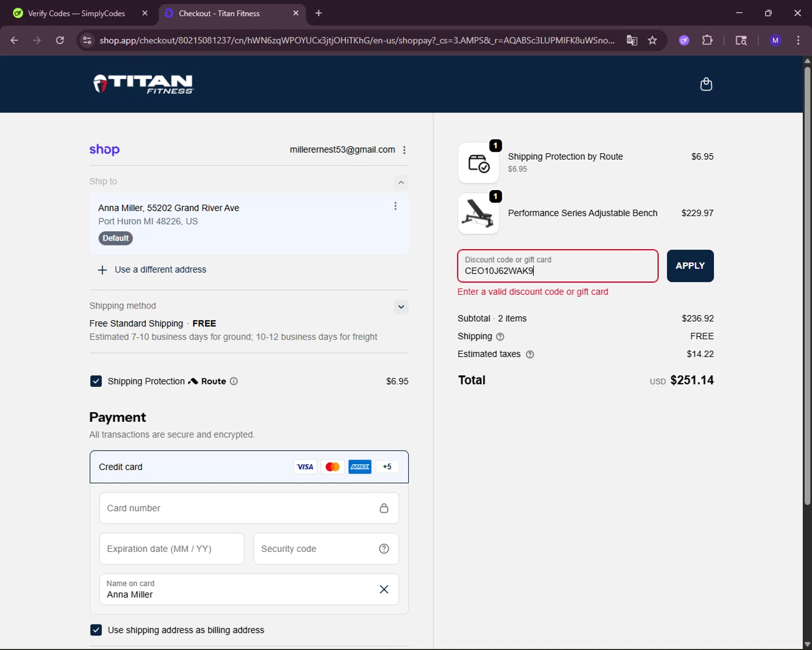Open the side panel search icon
812x650 pixels.
coord(741,40)
